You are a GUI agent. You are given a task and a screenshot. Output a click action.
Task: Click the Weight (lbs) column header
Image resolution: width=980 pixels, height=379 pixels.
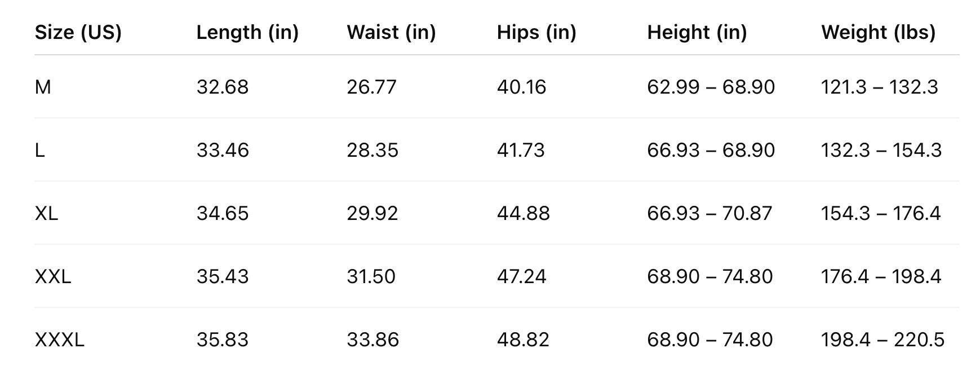coord(878,32)
